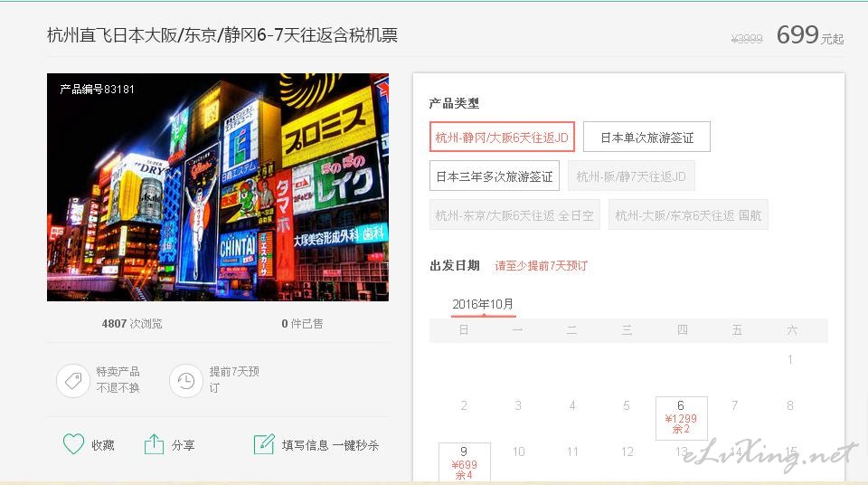Click the 0 件已售 sold count
Image resolution: width=868 pixels, height=485 pixels.
tap(302, 324)
